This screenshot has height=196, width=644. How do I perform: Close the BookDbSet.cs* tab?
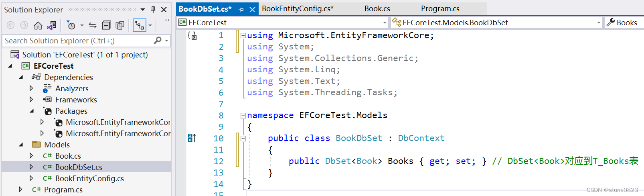[252, 10]
